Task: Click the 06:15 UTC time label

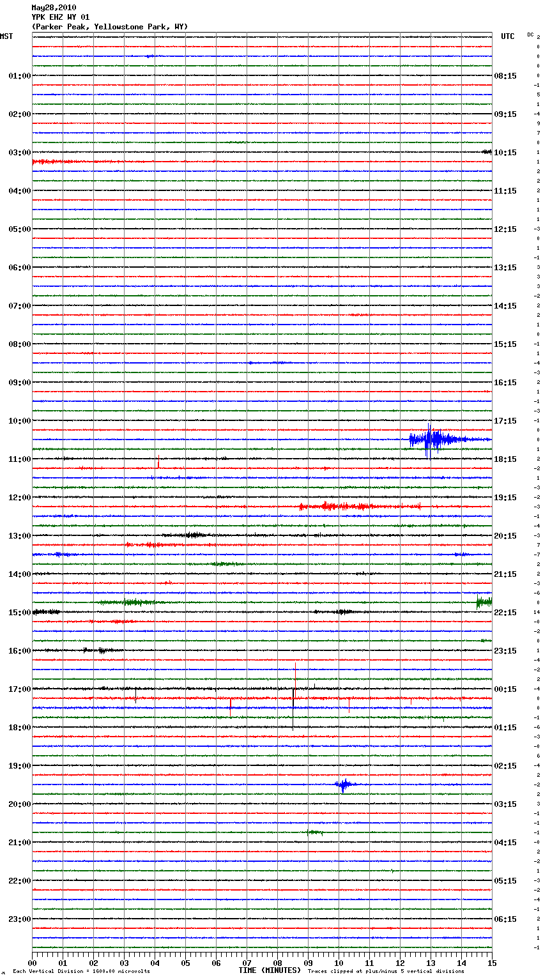Action: (505, 919)
